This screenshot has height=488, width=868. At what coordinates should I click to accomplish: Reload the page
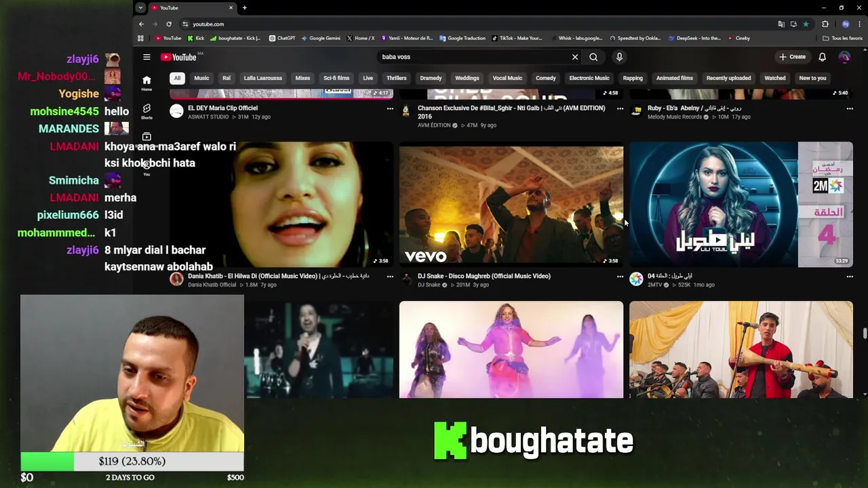click(169, 24)
